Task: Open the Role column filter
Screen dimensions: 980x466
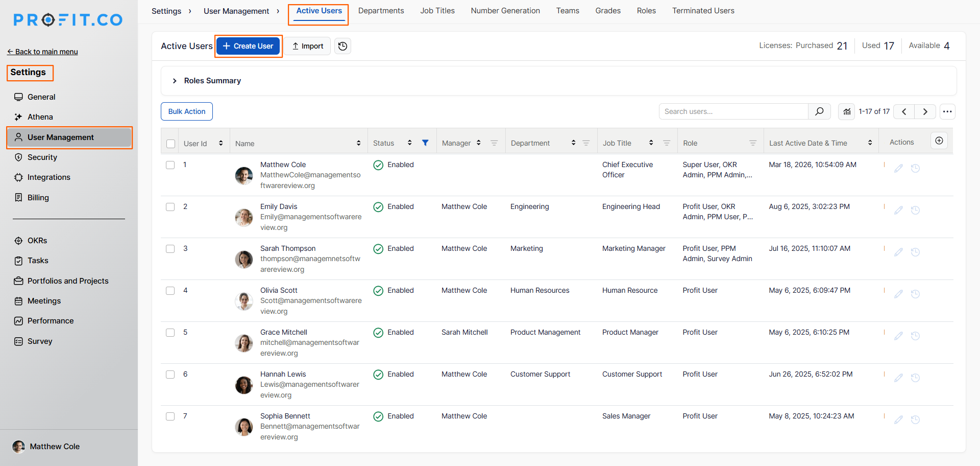Action: 752,143
